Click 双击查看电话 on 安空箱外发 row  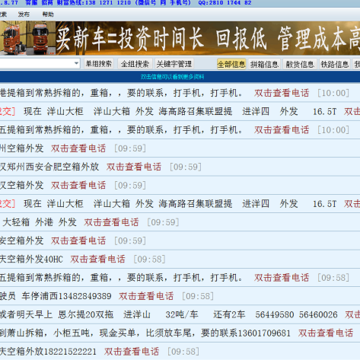coord(78,240)
